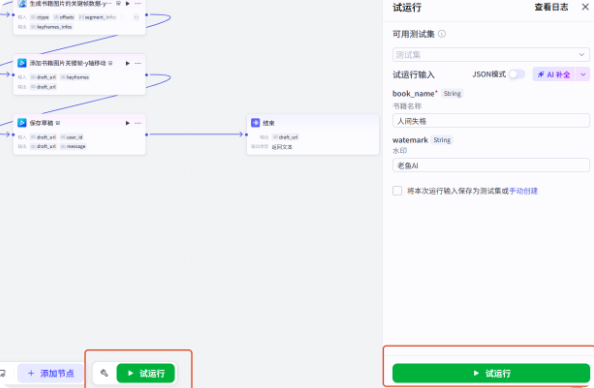This screenshot has width=594, height=388.
Task: Click the AI 补全 button
Action: click(554, 75)
